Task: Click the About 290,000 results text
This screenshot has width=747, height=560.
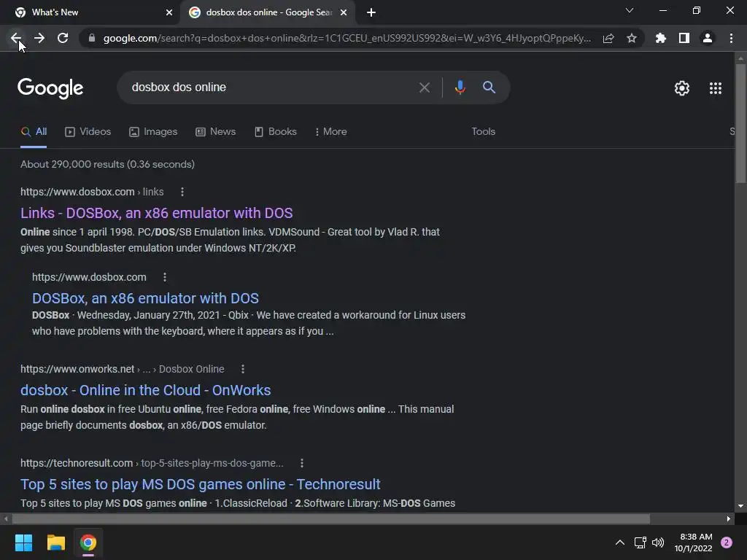Action: pos(108,164)
